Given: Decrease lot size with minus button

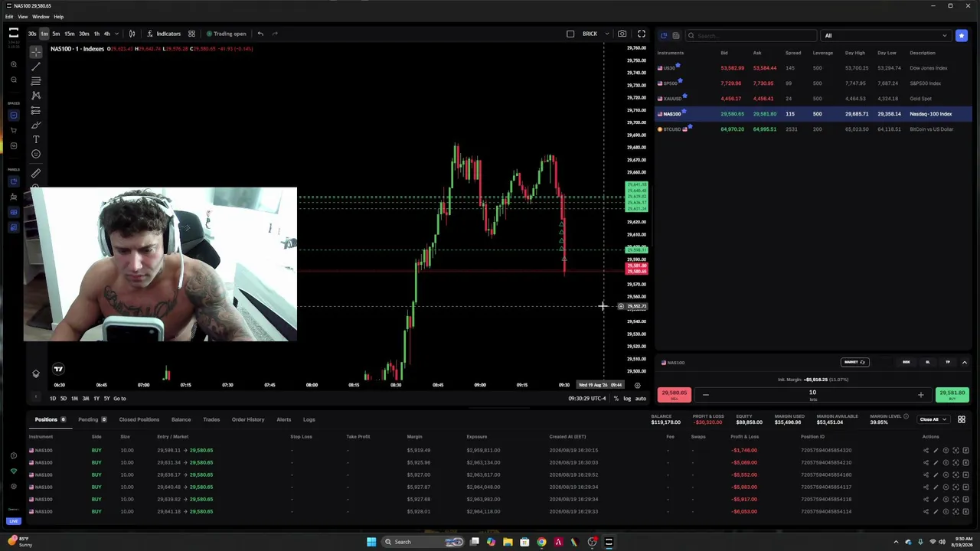Looking at the screenshot, I should [705, 395].
